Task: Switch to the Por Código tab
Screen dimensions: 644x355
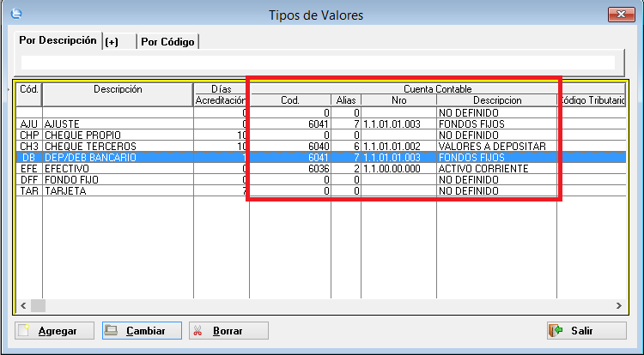Action: click(168, 41)
